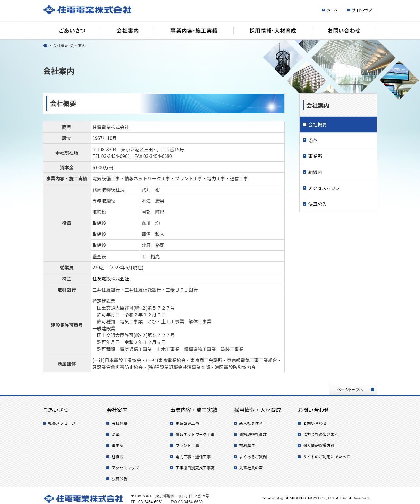
Task: Open footer link 社長メッセージ
Action: [61, 423]
